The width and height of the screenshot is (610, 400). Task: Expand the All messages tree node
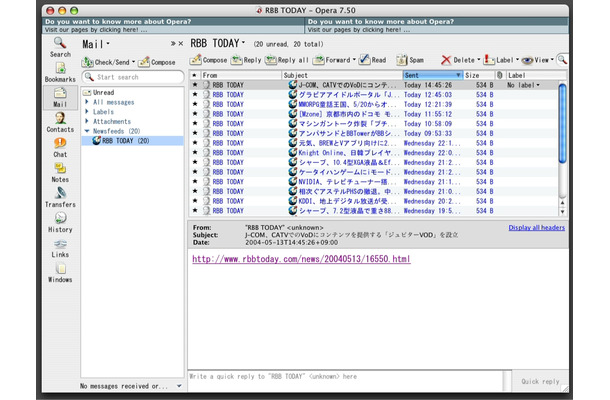[x=87, y=102]
